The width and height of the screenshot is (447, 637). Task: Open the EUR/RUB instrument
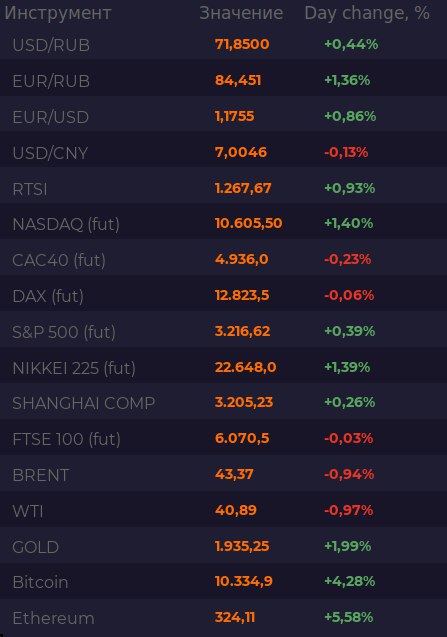(x=224, y=80)
